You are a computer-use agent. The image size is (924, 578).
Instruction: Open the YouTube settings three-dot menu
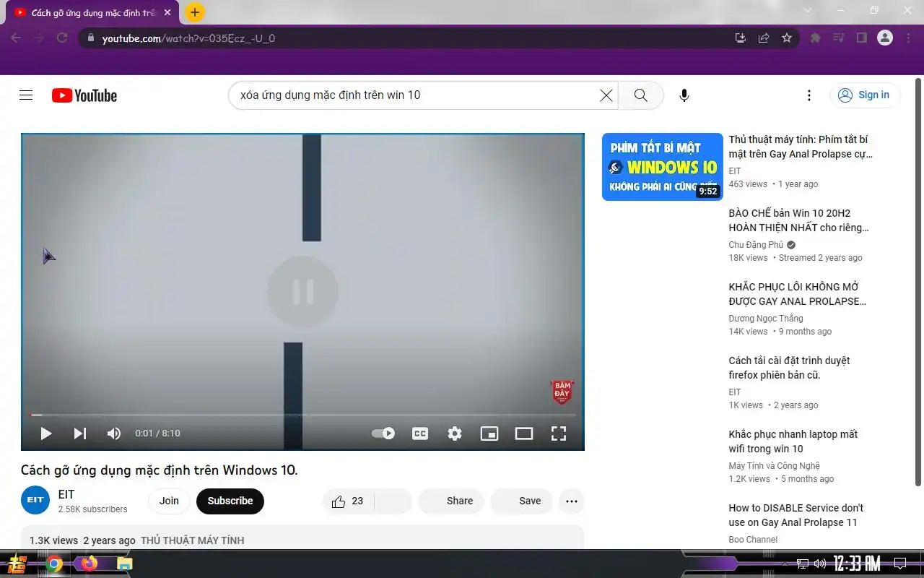tap(809, 95)
